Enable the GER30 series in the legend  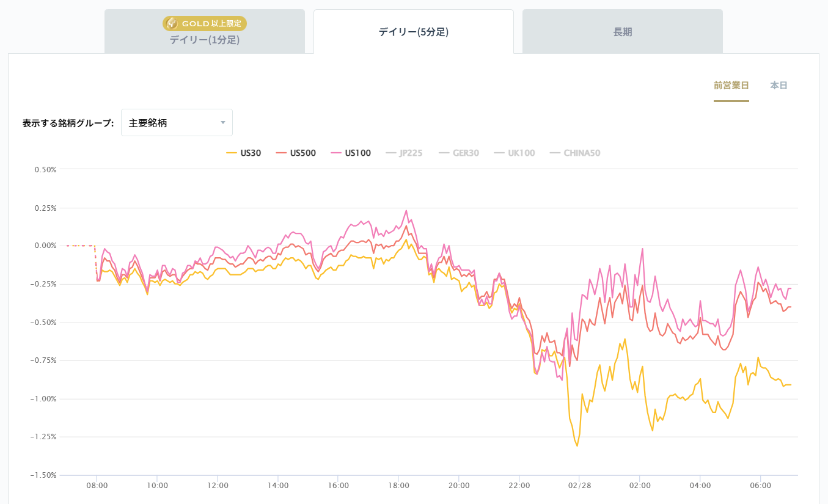coord(466,153)
